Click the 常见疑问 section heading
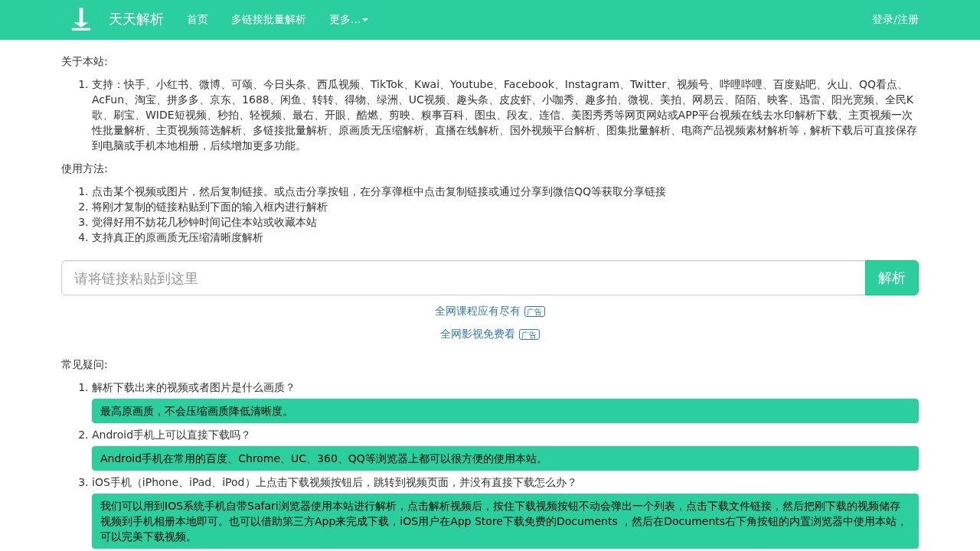This screenshot has width=980, height=551. coord(84,364)
